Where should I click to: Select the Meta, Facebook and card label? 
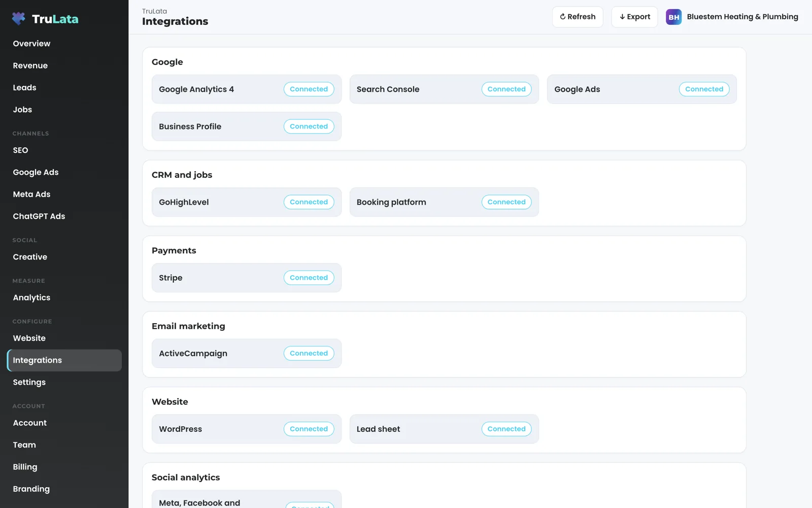[x=199, y=503]
